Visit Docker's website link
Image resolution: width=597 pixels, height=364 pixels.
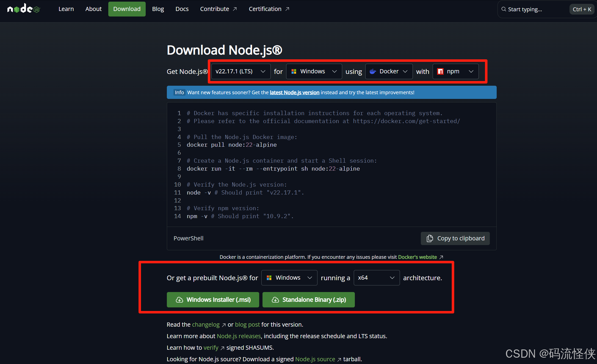[417, 257]
